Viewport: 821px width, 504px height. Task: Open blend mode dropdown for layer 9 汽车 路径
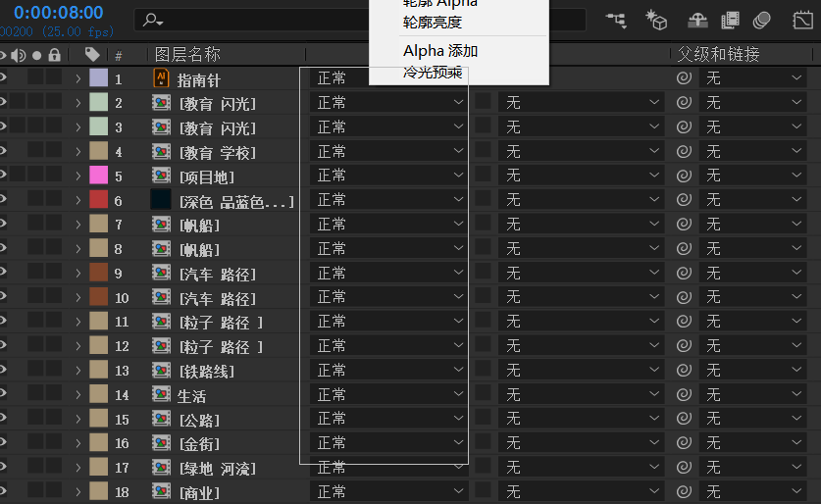(x=388, y=274)
